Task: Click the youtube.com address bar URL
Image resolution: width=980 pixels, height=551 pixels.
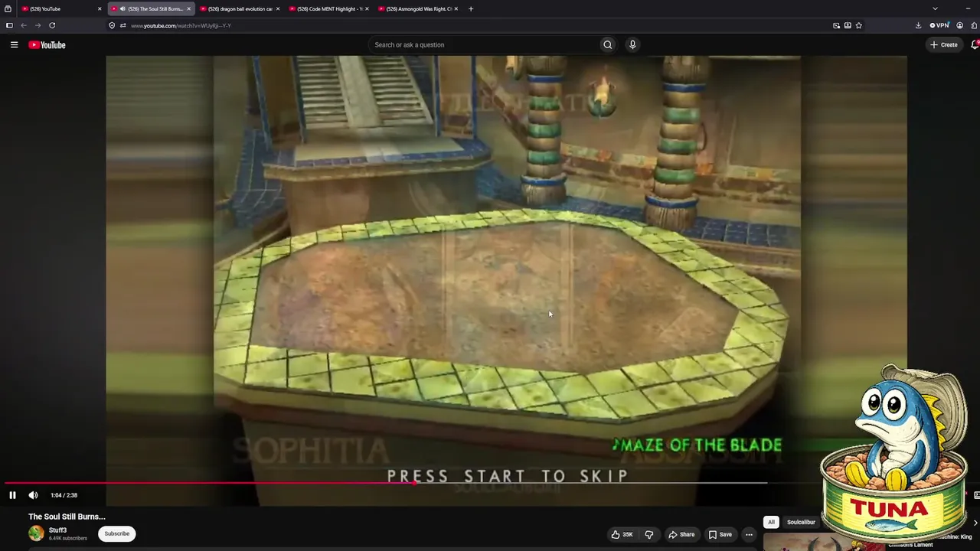Action: [181, 25]
